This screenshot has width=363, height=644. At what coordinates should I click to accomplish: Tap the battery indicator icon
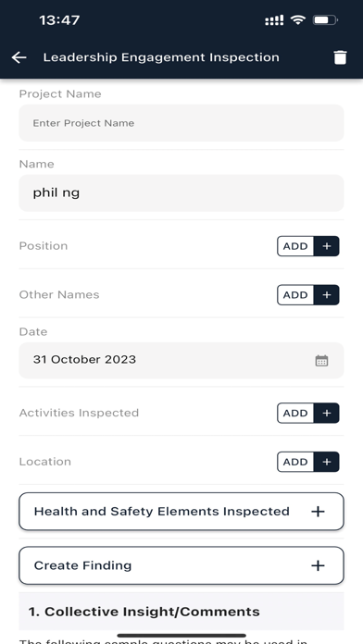click(325, 19)
